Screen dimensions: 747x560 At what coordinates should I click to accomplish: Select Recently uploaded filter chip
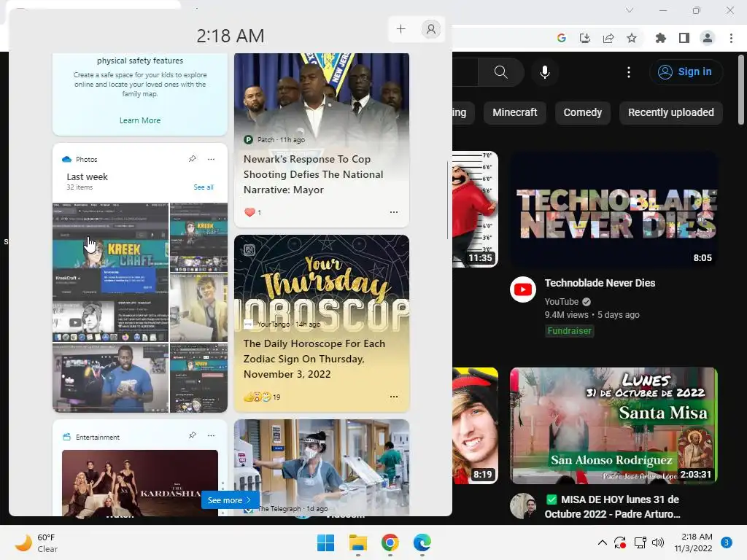(x=671, y=112)
